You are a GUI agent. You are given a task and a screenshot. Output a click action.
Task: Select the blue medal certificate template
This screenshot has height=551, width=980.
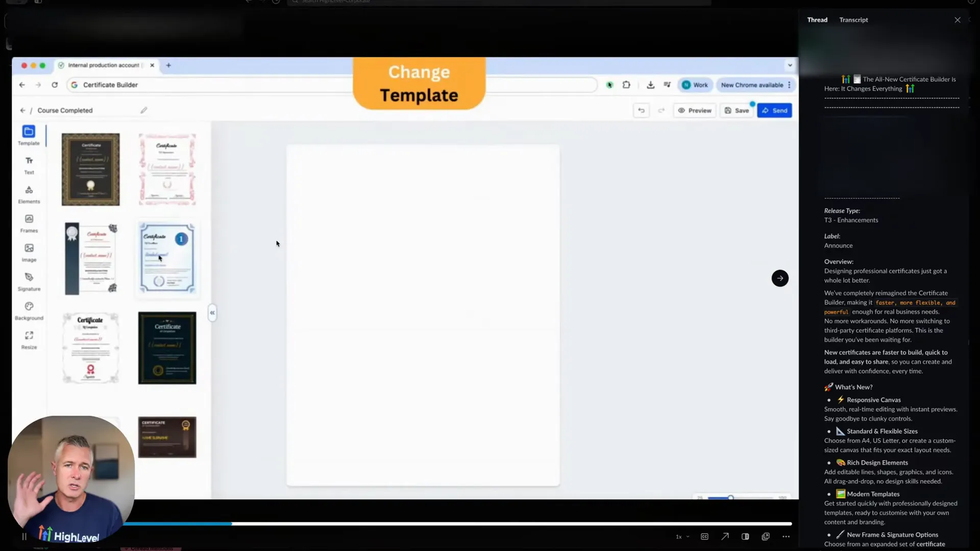(167, 258)
